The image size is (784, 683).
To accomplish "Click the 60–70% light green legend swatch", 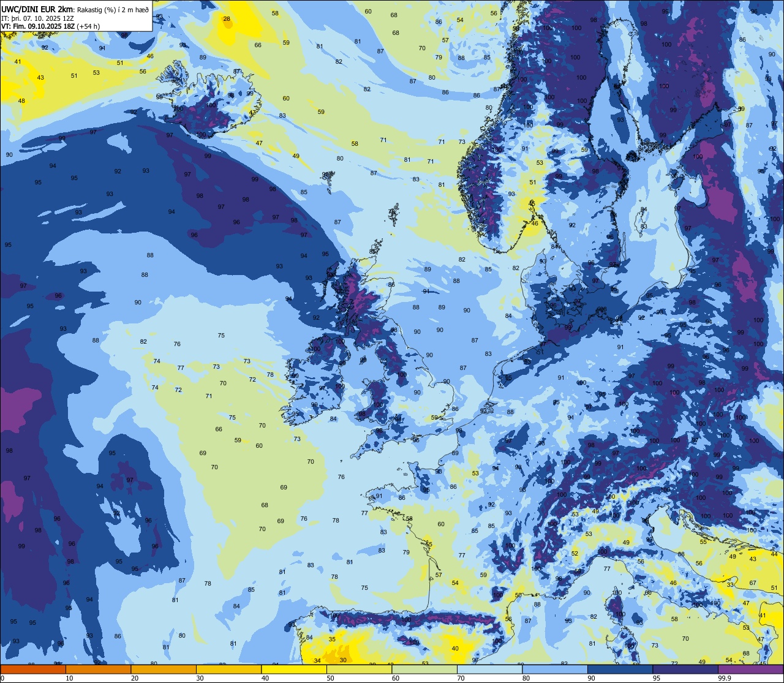I will 424,669.
